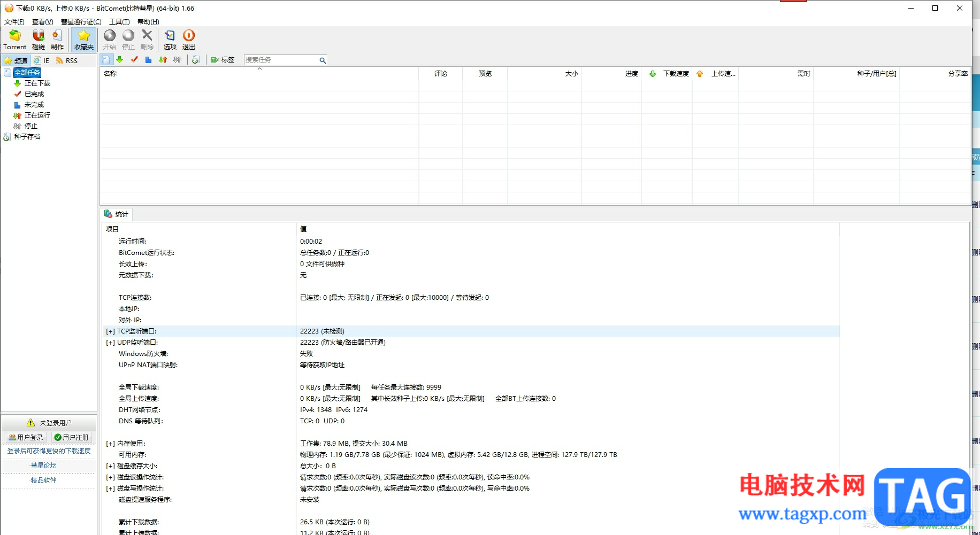Click the Delete (删除) toolbar button
This screenshot has width=980, height=535.
pos(147,40)
